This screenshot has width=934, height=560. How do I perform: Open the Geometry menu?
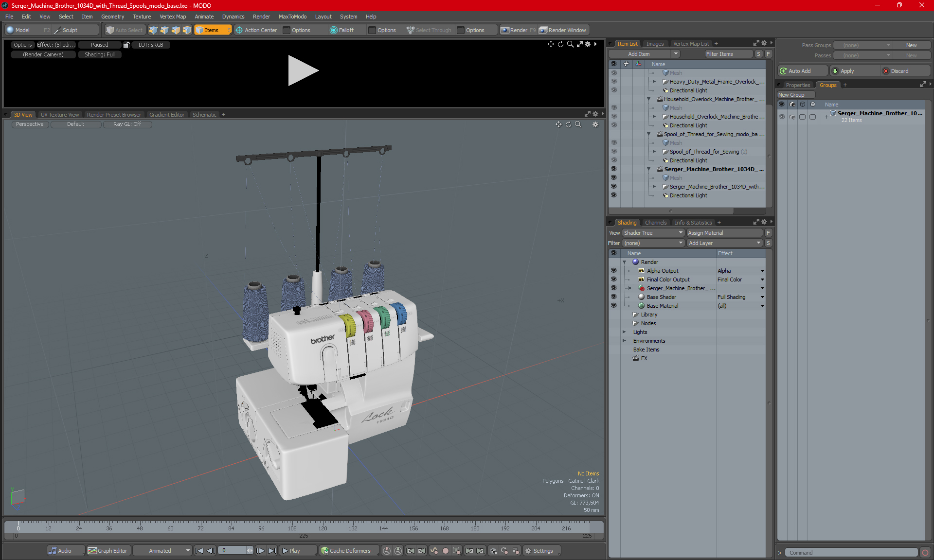click(x=113, y=17)
